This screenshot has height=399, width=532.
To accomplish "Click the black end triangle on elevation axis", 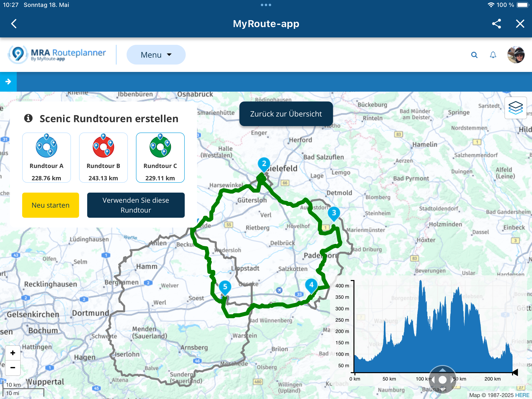I will [515, 372].
